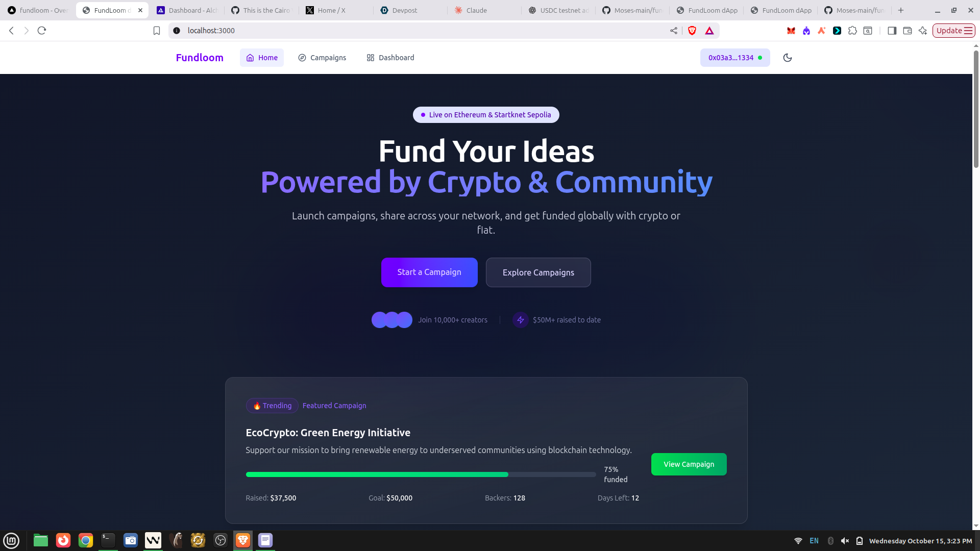Click the browser share icon in the address bar
The height and width of the screenshot is (551, 980).
pyautogui.click(x=674, y=31)
